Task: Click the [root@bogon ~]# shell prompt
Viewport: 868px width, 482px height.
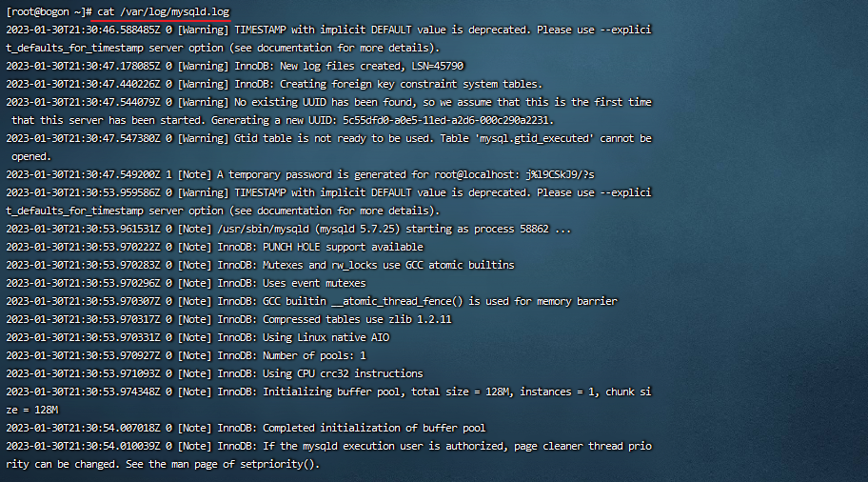Action: tap(47, 11)
